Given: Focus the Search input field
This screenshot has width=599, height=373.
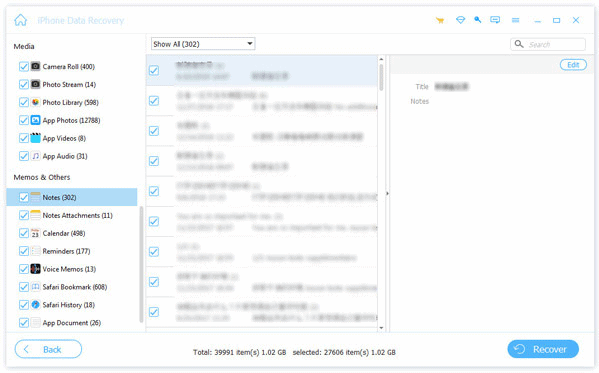Looking at the screenshot, I should tap(548, 44).
